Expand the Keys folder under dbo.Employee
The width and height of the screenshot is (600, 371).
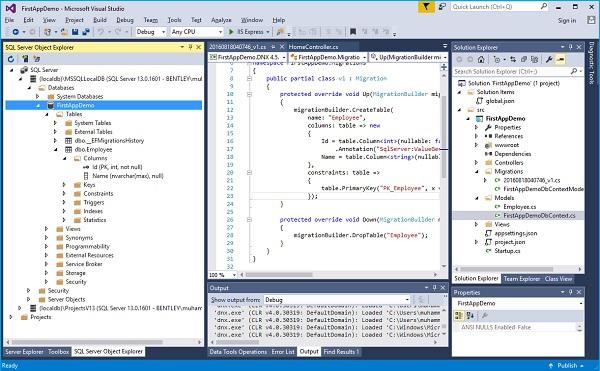(x=64, y=185)
